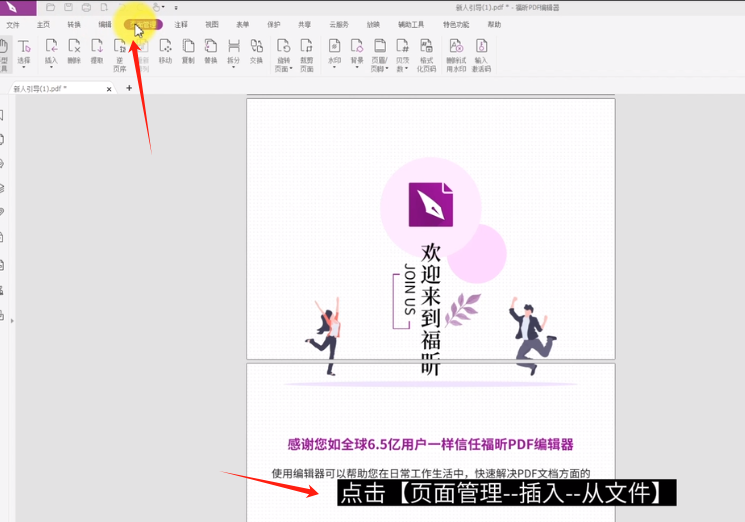Image resolution: width=745 pixels, height=522 pixels.
Task: Switch to the 帮助 help tab
Action: pyautogui.click(x=494, y=25)
